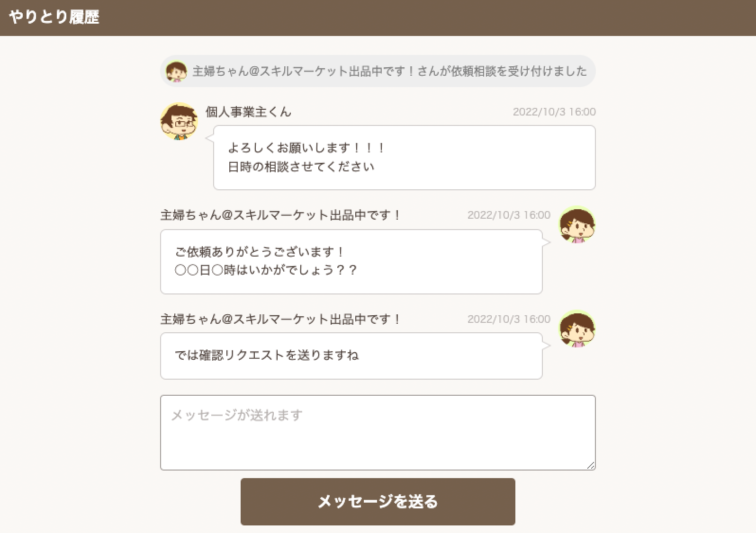Click 個人事業主くん's glasses avatar

[x=179, y=122]
